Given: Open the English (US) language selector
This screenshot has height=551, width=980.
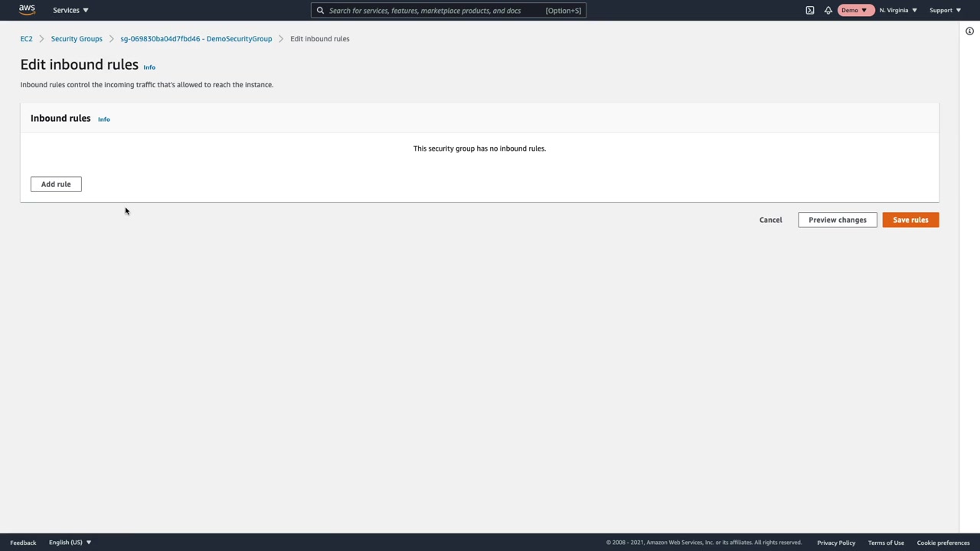Looking at the screenshot, I should [70, 543].
